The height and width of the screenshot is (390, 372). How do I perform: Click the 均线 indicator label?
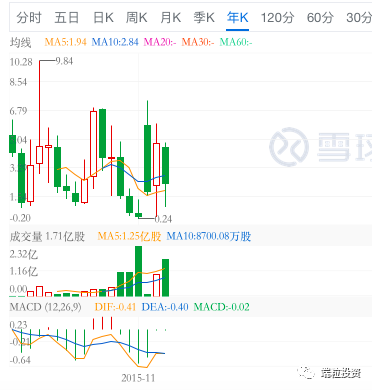click(x=20, y=42)
